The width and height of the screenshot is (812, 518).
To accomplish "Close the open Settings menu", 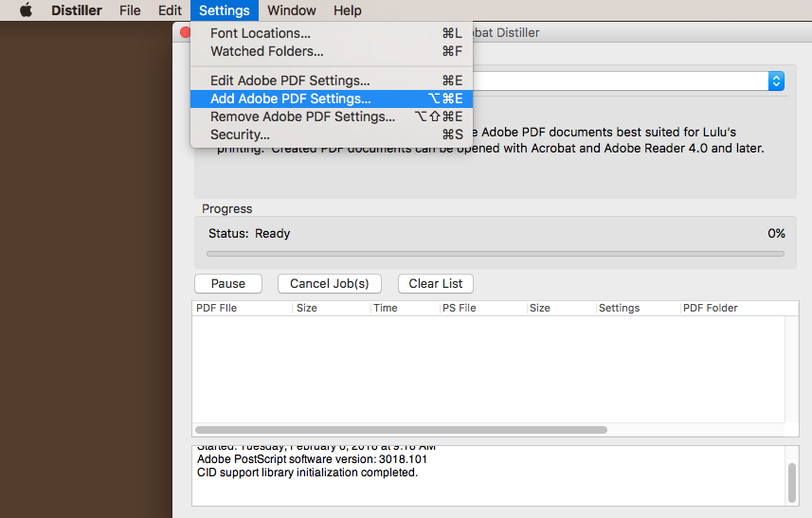I will (225, 10).
